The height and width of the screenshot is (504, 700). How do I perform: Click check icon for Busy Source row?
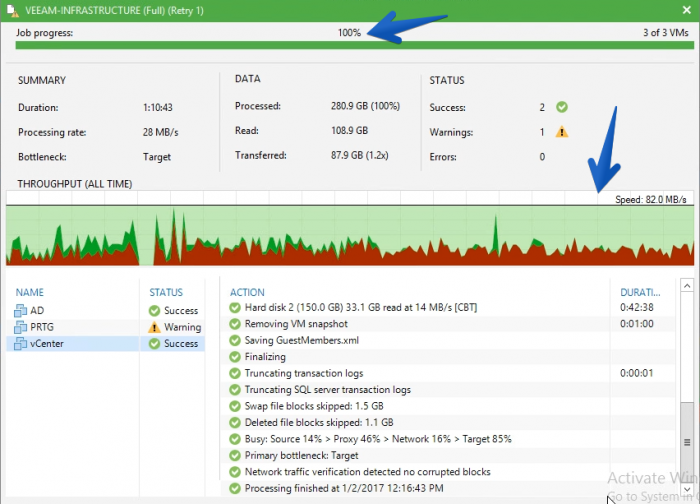235,439
